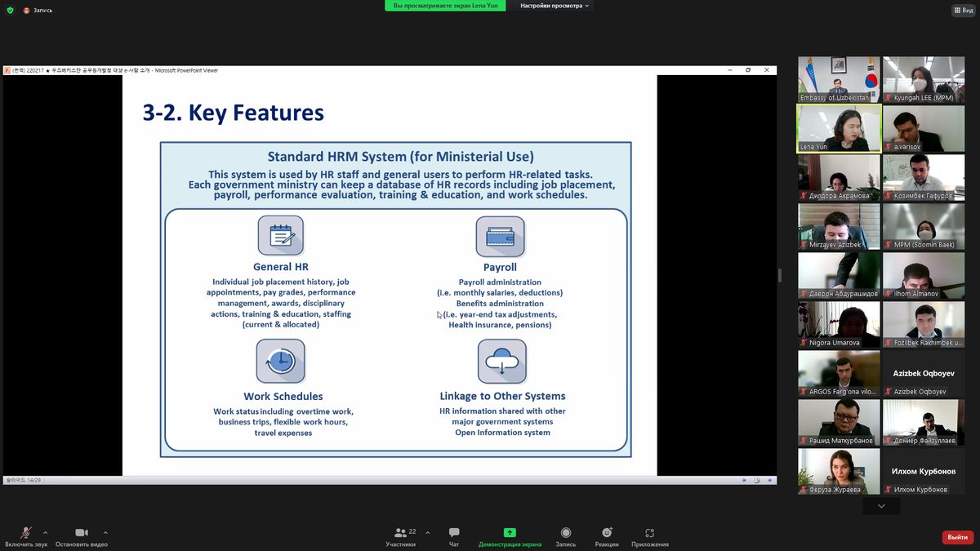Click the "Payroll" heading on slide

pos(500,267)
